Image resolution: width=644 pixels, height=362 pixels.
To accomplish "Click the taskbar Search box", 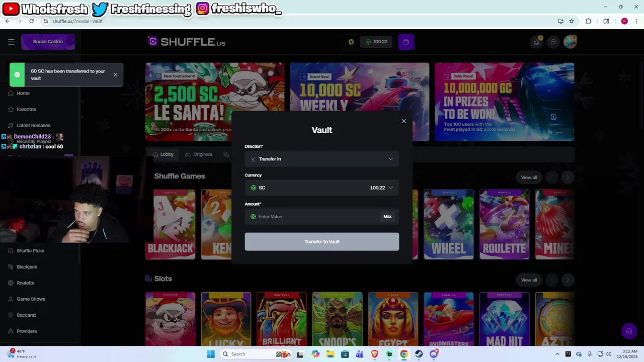I will [x=257, y=354].
